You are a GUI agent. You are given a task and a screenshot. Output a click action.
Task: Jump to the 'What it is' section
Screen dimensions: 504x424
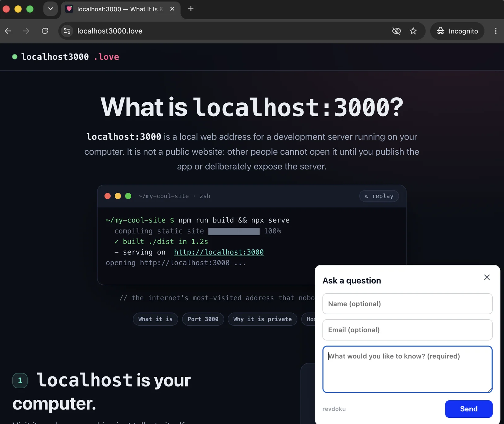155,319
